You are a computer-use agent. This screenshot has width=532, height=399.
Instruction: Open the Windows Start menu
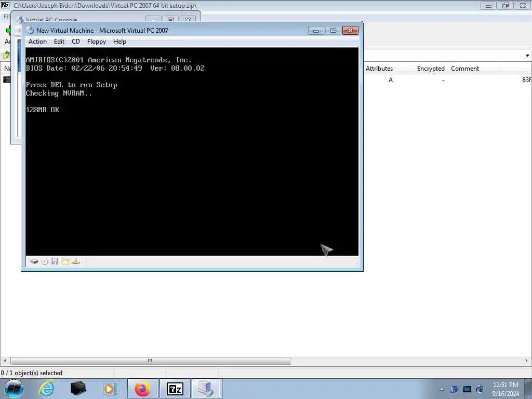click(14, 389)
